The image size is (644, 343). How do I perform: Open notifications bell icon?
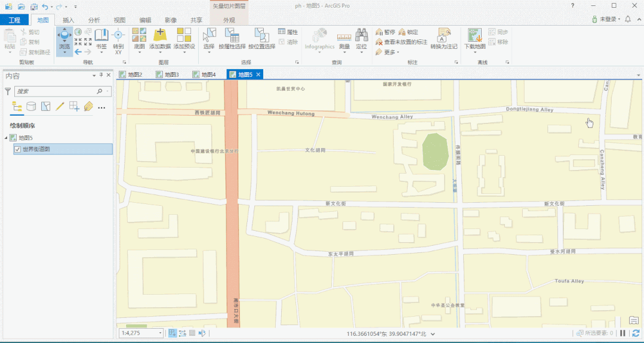(627, 19)
